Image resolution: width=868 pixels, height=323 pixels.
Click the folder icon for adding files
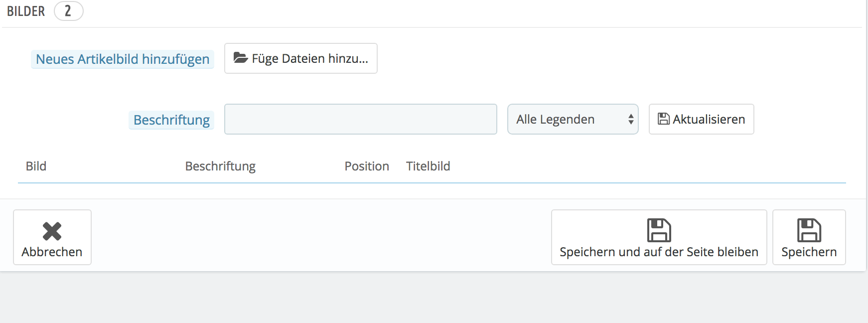click(241, 58)
